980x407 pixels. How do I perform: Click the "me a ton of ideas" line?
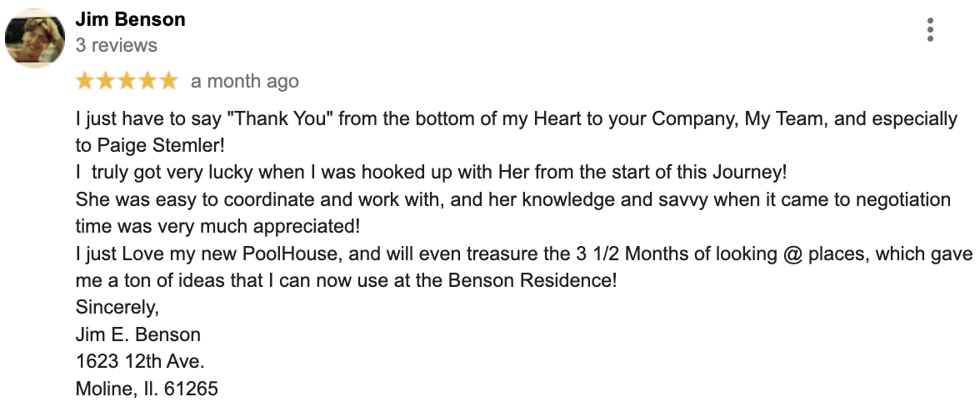tap(347, 281)
